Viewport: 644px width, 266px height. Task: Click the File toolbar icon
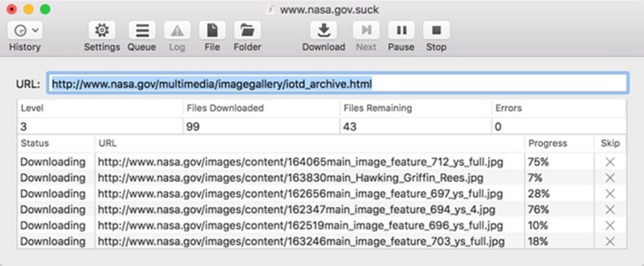212,31
